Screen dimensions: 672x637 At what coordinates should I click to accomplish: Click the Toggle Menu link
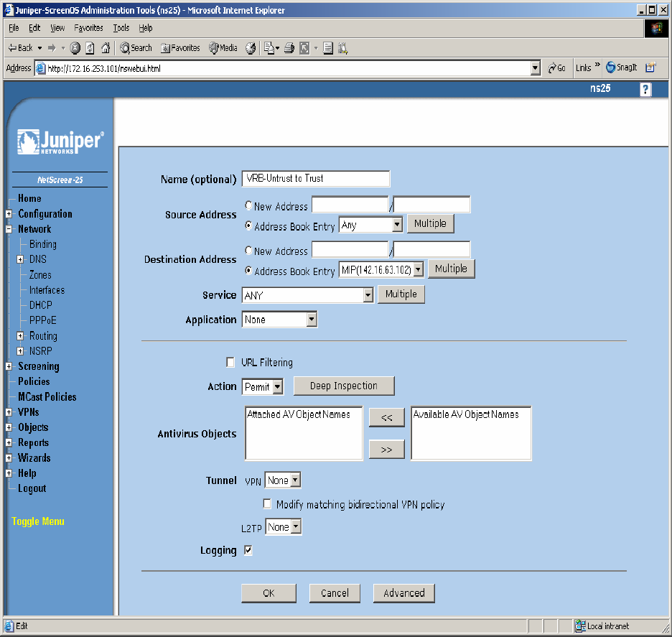click(38, 521)
